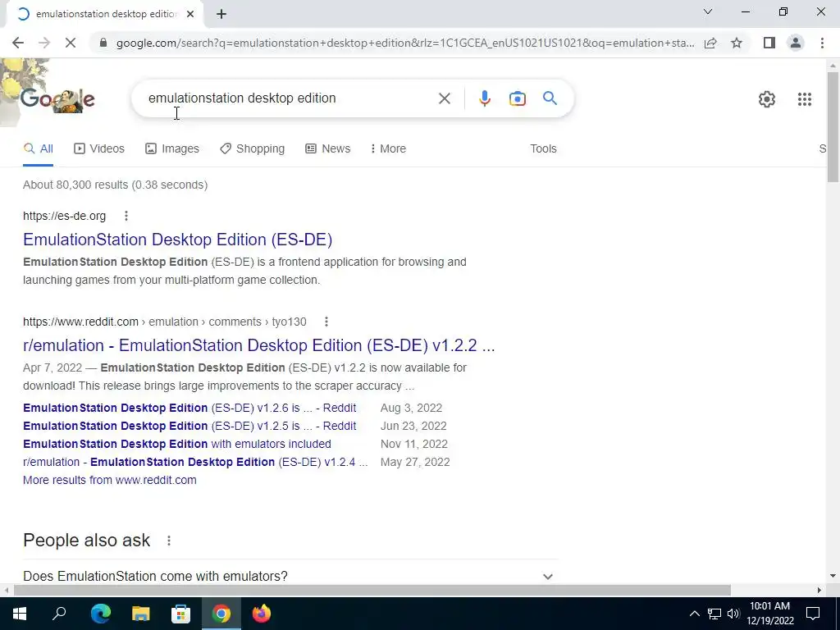Open 'with emulators included' Reddit link
The width and height of the screenshot is (840, 630).
point(177,444)
